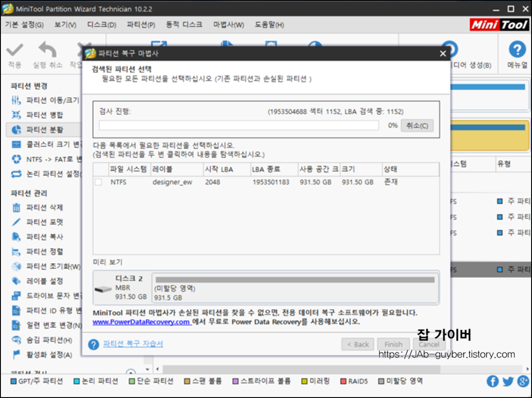Screen dimensions: 532x398
Task: Open the 도움말(H) menu
Action: [270, 24]
